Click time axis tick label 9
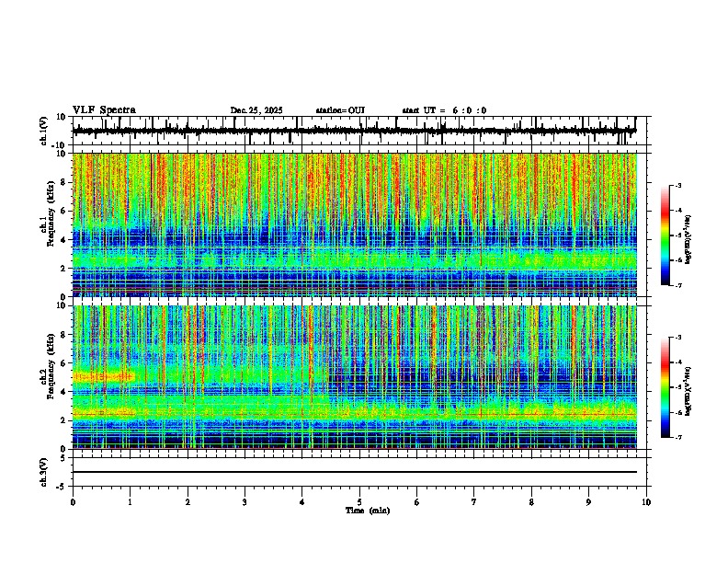The width and height of the screenshot is (728, 563). point(588,502)
